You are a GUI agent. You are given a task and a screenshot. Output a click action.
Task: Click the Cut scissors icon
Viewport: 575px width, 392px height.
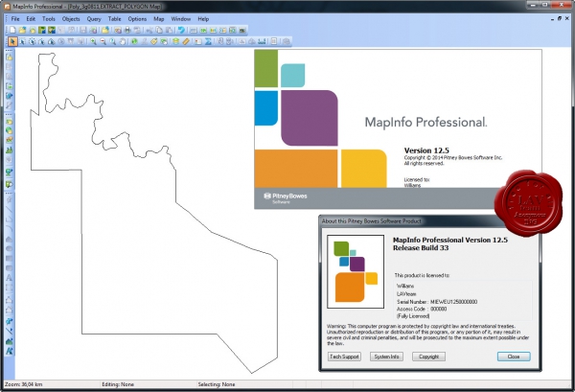[149, 30]
